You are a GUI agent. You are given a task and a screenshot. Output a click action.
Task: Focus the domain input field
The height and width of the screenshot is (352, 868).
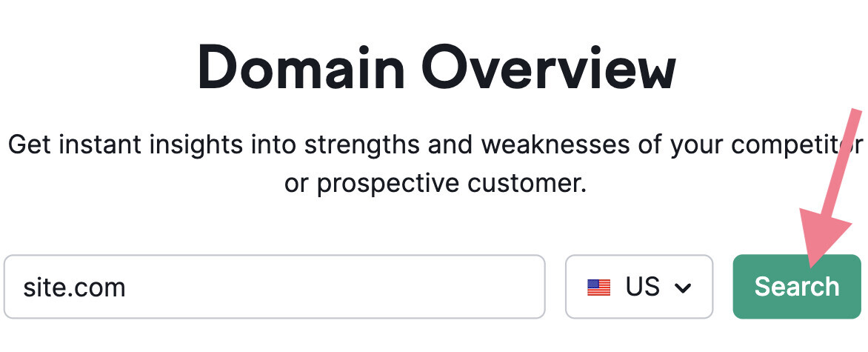[x=274, y=287]
